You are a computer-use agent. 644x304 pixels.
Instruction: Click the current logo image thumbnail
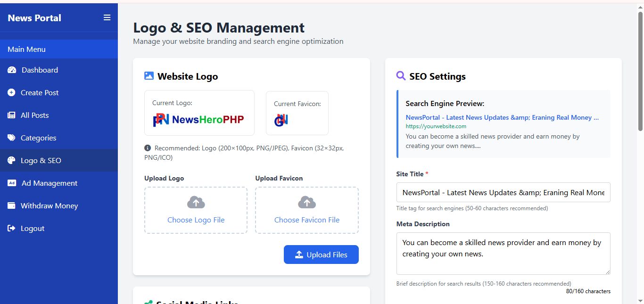[x=198, y=120]
